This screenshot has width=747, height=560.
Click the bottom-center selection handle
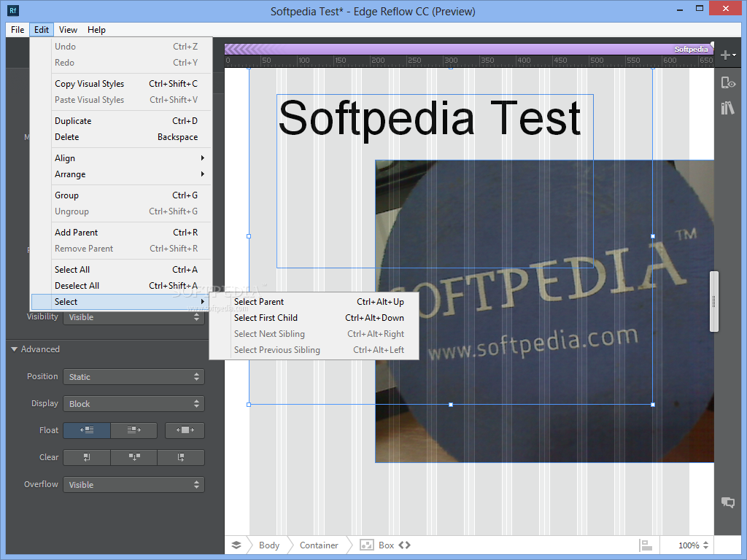[451, 405]
